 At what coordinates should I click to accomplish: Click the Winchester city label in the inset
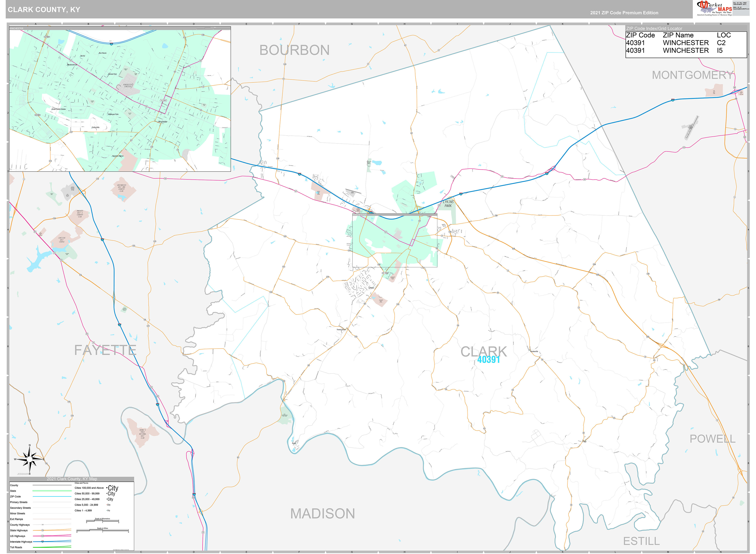tap(163, 122)
